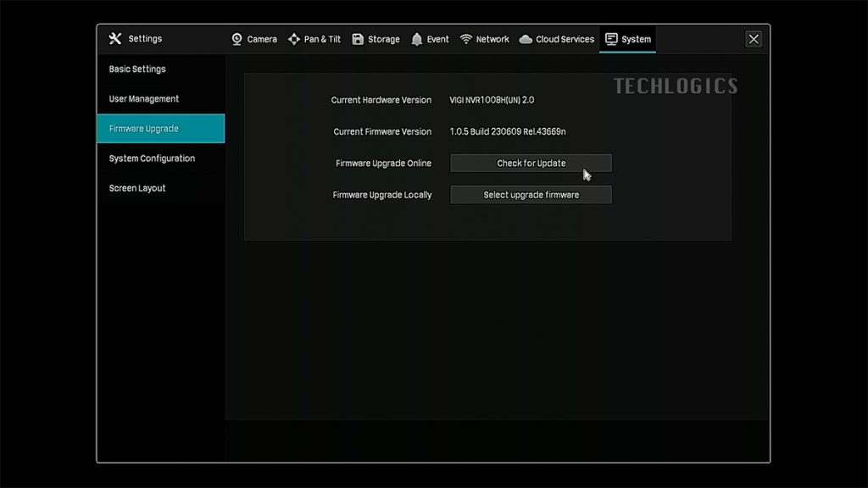
Task: Close the Settings dialog window
Action: click(754, 39)
